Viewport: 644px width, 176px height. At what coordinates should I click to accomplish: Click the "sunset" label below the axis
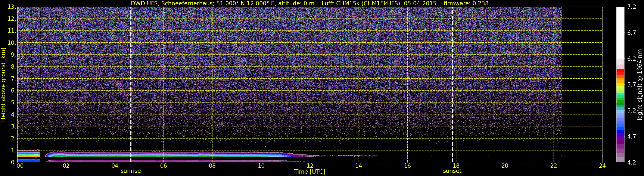452,171
